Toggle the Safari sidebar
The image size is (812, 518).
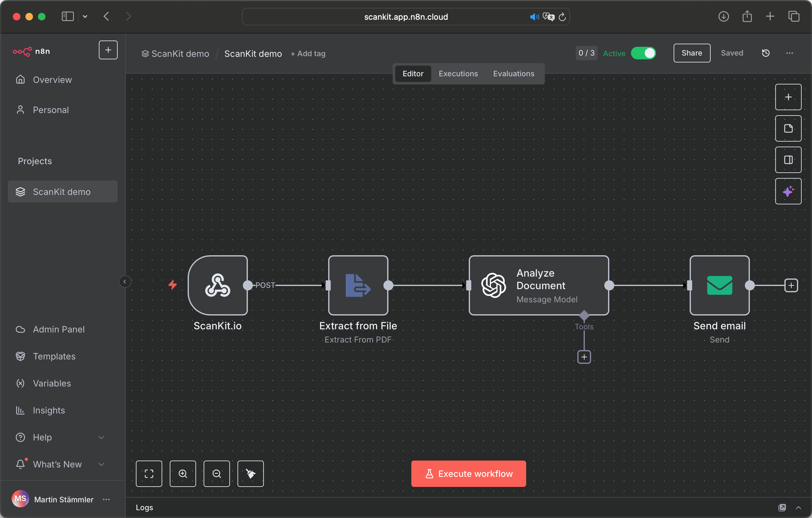click(68, 16)
